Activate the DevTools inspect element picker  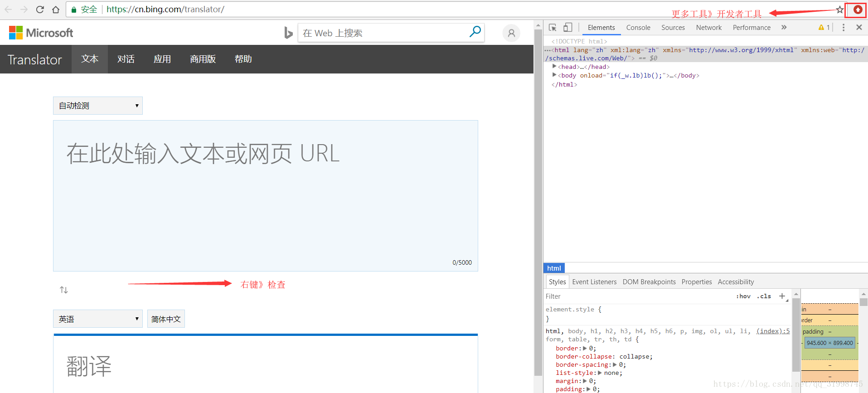point(553,28)
